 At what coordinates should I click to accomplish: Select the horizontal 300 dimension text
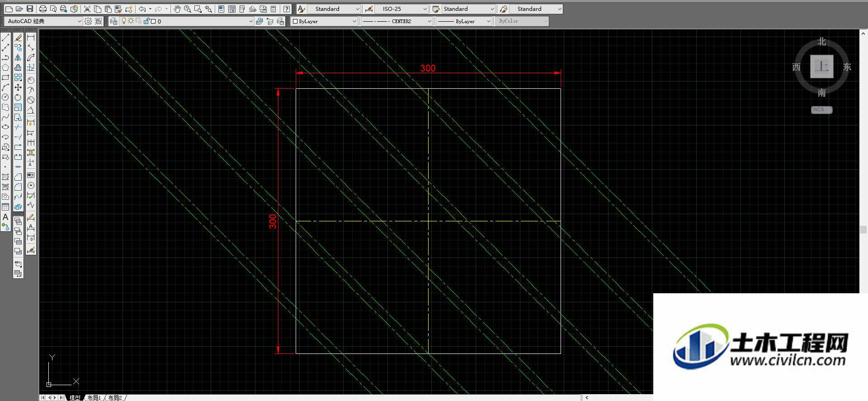coord(428,68)
